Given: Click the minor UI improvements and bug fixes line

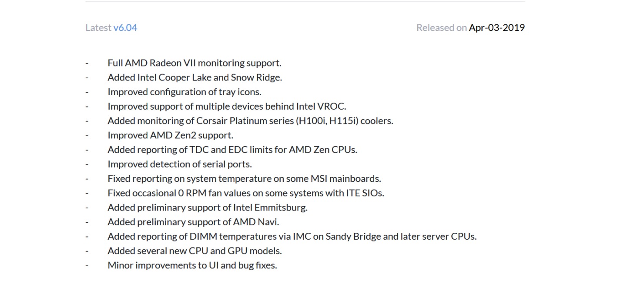Looking at the screenshot, I should click(192, 265).
